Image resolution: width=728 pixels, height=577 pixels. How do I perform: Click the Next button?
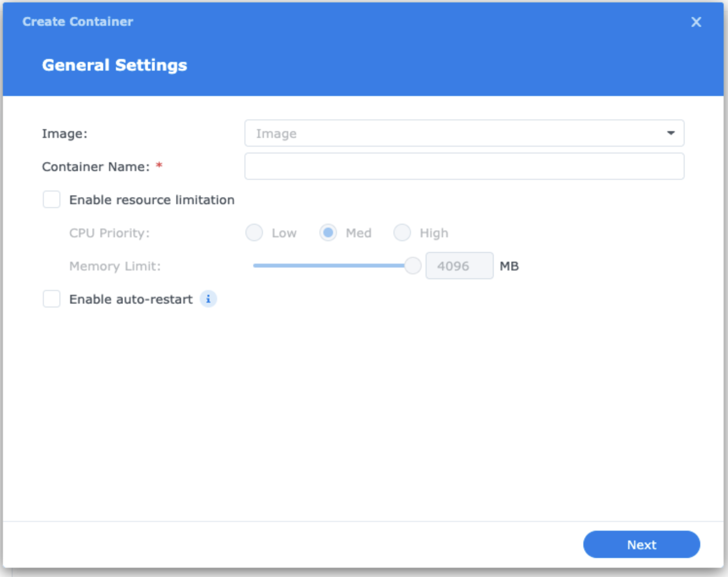[641, 544]
